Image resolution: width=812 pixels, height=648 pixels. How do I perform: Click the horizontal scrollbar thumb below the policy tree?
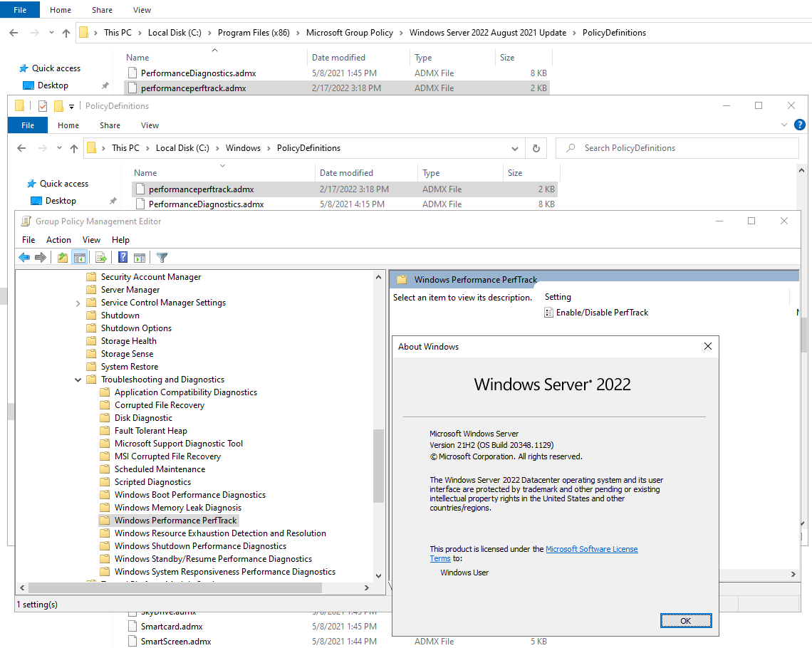coord(175,588)
